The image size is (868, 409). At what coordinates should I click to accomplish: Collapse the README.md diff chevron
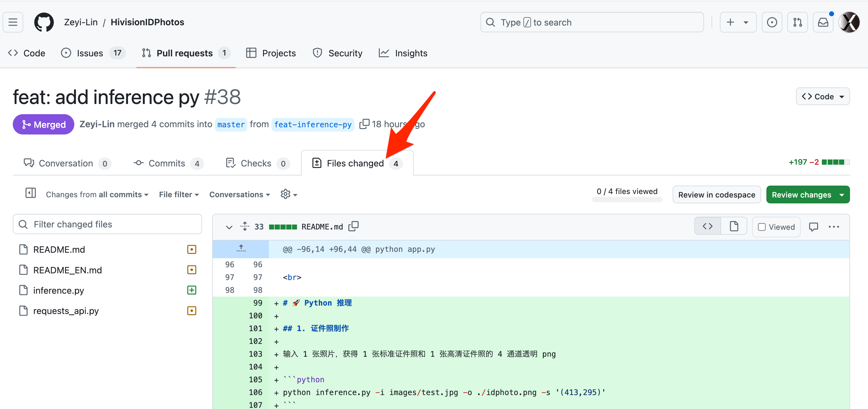(x=229, y=227)
